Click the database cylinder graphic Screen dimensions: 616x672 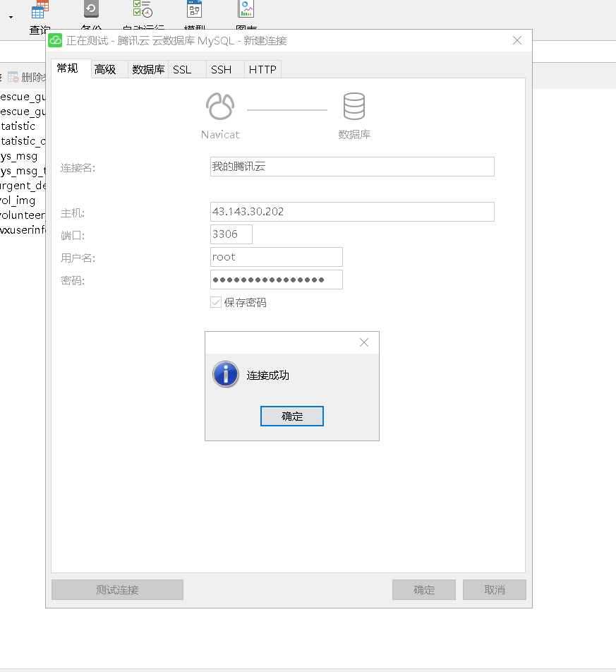[x=354, y=107]
